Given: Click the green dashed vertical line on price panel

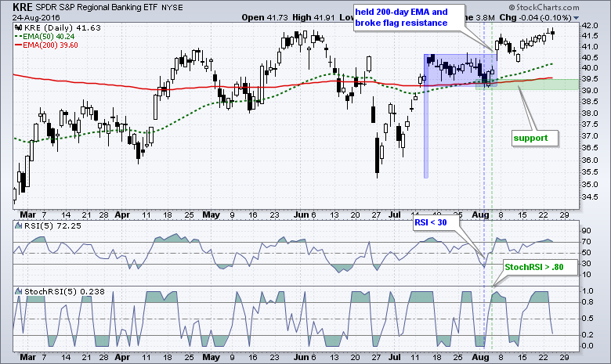Looking at the screenshot, I should coord(492,115).
